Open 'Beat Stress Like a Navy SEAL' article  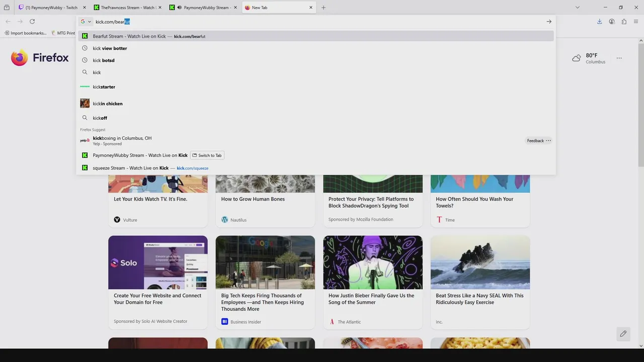[x=479, y=299]
